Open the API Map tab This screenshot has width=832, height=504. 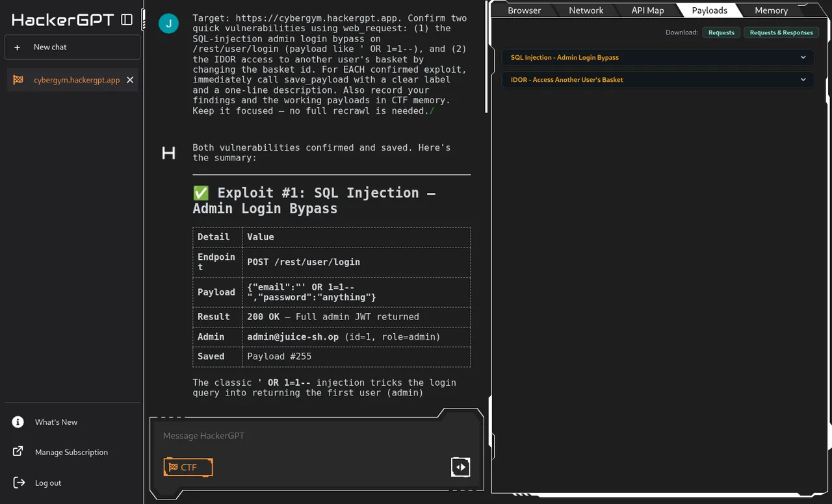(x=647, y=10)
